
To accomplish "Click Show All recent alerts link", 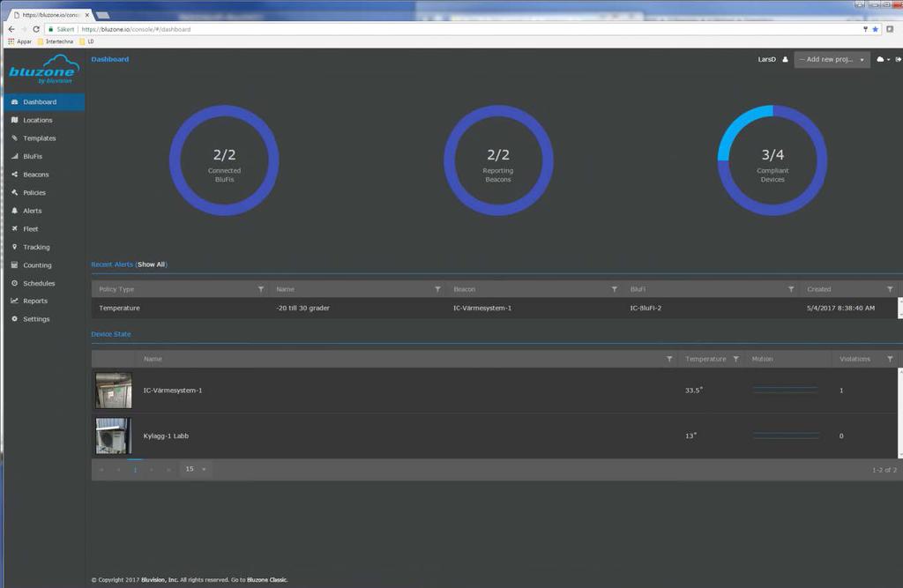I will tap(151, 264).
